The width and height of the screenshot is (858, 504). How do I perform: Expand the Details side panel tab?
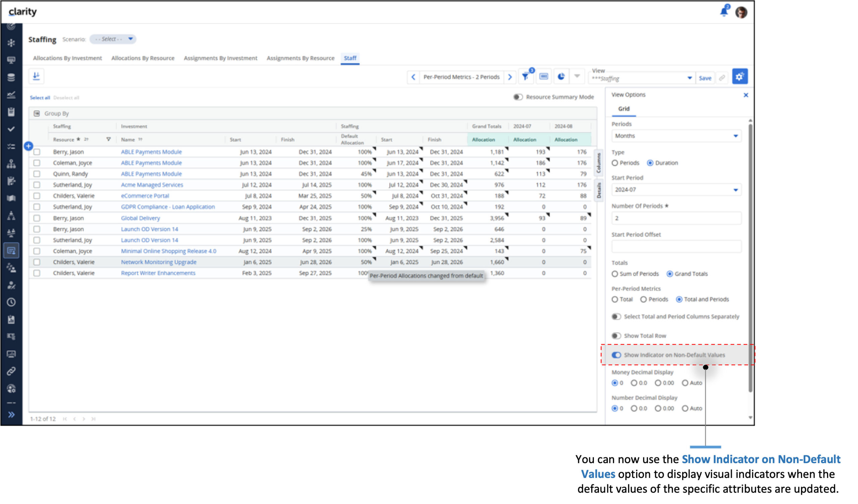[x=599, y=190]
